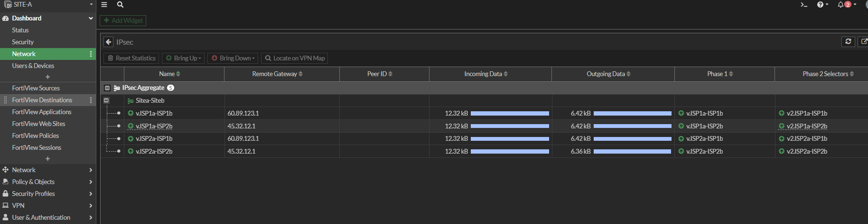This screenshot has width=868, height=224.
Task: Click the hamburger menu icon
Action: pos(104,5)
